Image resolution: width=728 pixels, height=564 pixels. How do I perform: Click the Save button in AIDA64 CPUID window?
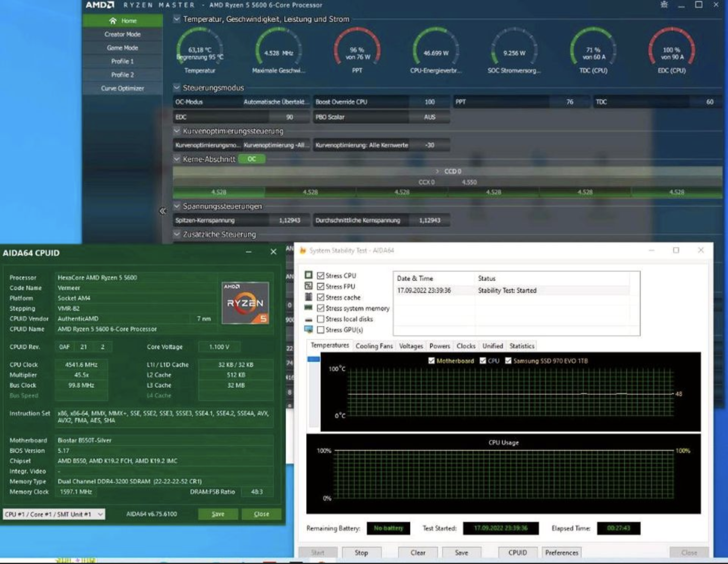click(218, 514)
